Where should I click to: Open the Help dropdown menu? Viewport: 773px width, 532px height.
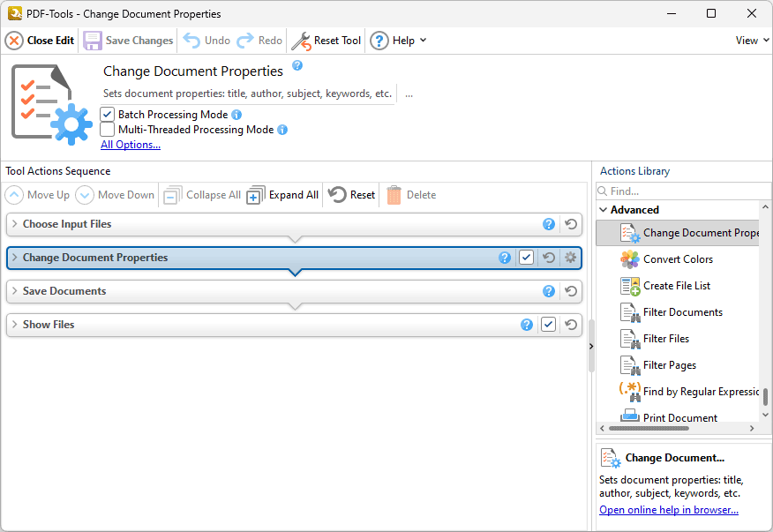coord(398,41)
